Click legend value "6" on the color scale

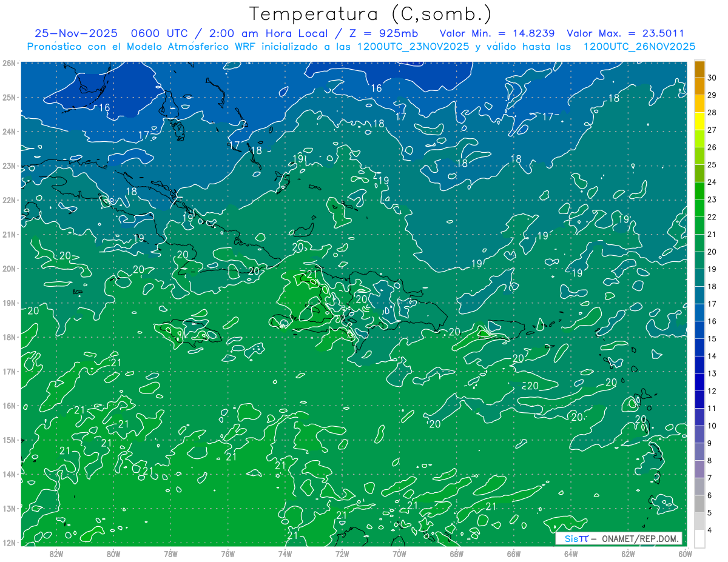click(710, 495)
